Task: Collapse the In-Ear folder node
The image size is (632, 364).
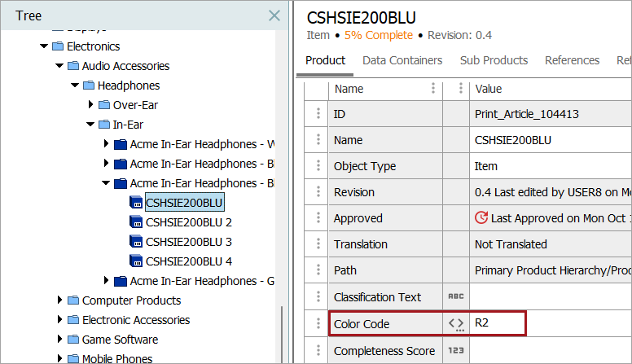Action: coord(90,125)
